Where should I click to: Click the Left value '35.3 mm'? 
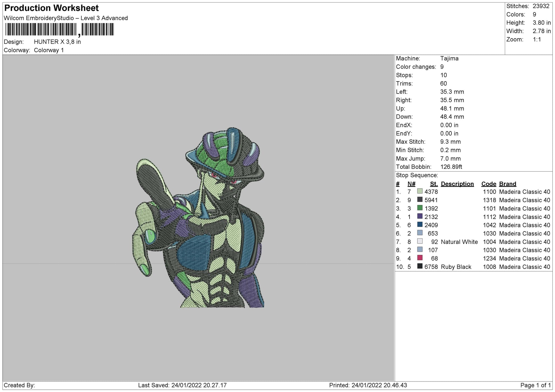point(452,92)
